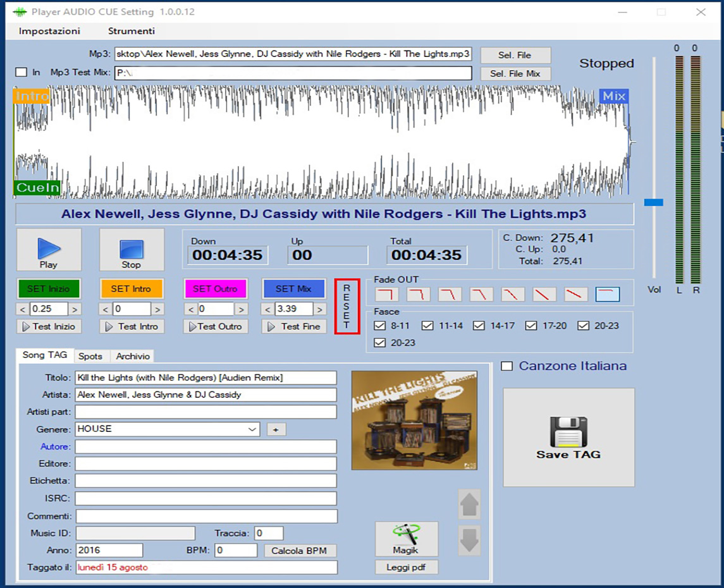Expand the Genere dropdown showing HOUSE
This screenshot has width=724, height=588.
click(253, 429)
